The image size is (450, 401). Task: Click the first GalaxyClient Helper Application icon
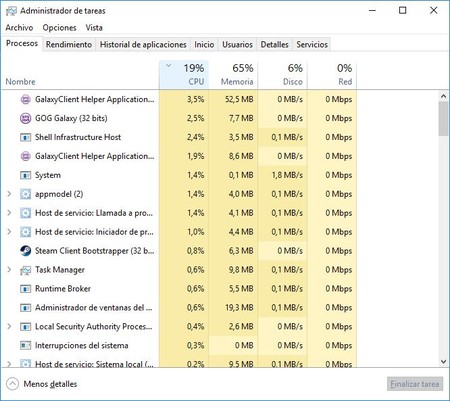tap(25, 99)
